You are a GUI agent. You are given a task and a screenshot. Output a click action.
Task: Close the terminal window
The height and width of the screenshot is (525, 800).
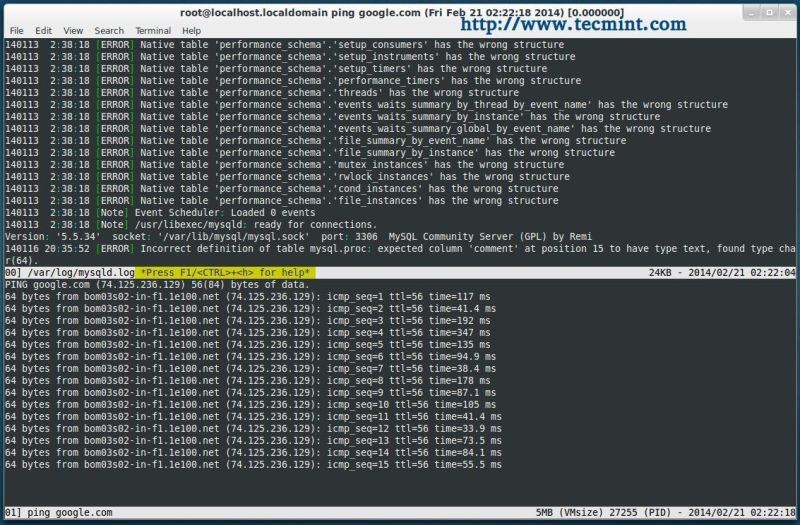pyautogui.click(x=788, y=13)
